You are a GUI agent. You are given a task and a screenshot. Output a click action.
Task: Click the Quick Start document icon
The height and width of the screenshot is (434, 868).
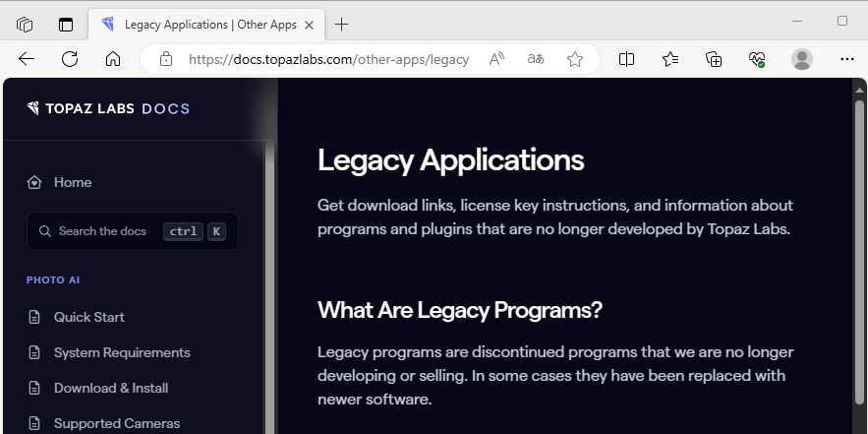pos(34,317)
